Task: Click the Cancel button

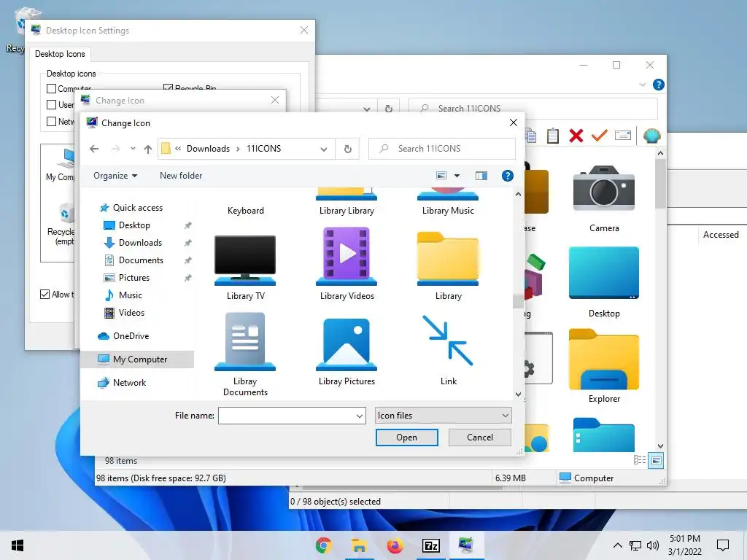Action: click(x=480, y=437)
